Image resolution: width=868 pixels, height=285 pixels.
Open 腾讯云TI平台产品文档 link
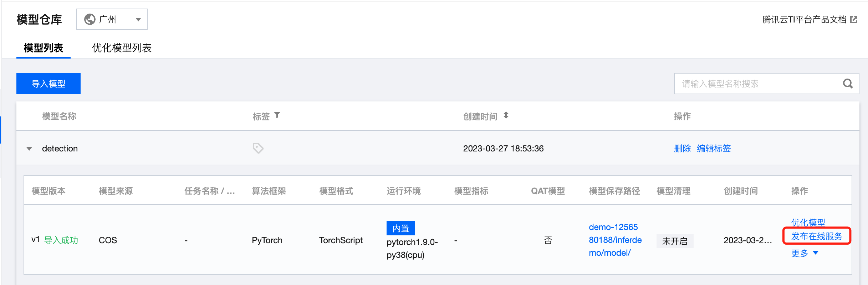(804, 20)
